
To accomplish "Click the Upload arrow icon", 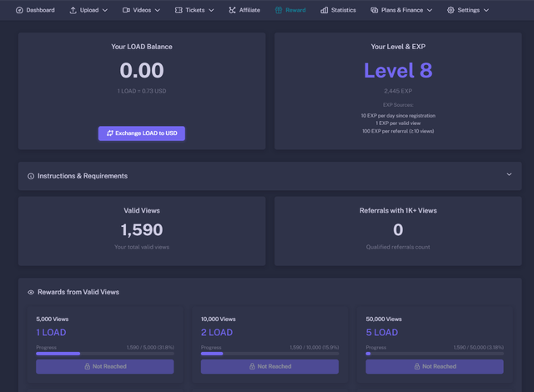I will coord(73,10).
